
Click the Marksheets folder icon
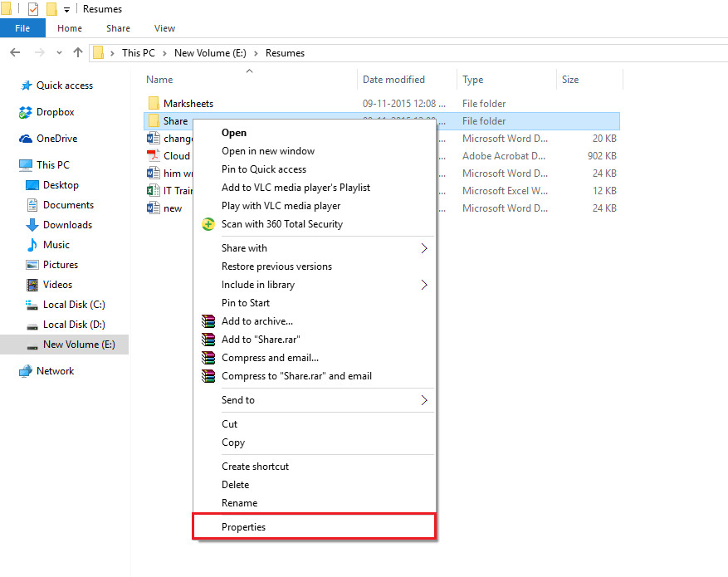pos(154,104)
